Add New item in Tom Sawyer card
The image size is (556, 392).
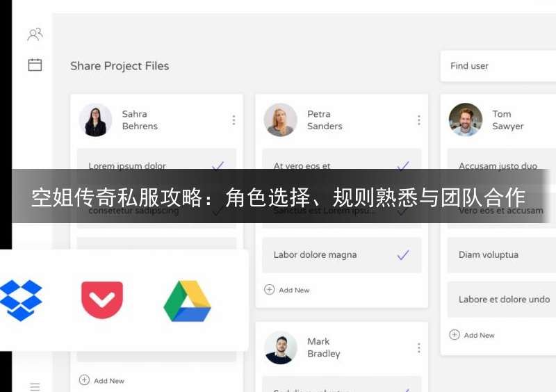pyautogui.click(x=472, y=335)
